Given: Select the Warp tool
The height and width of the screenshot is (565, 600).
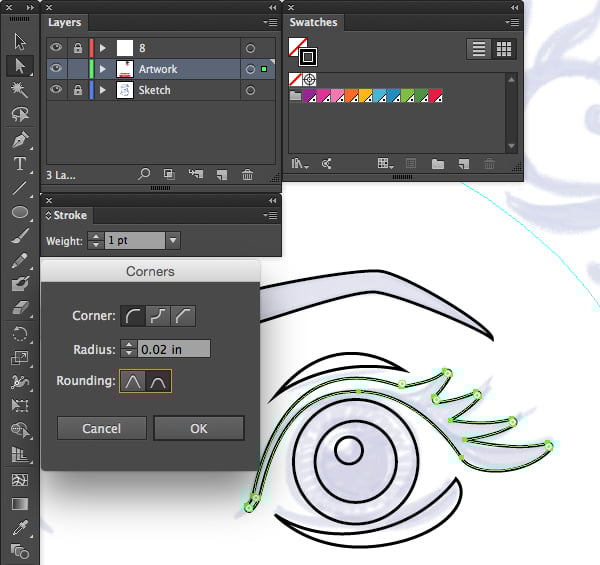Looking at the screenshot, I should tap(20, 382).
